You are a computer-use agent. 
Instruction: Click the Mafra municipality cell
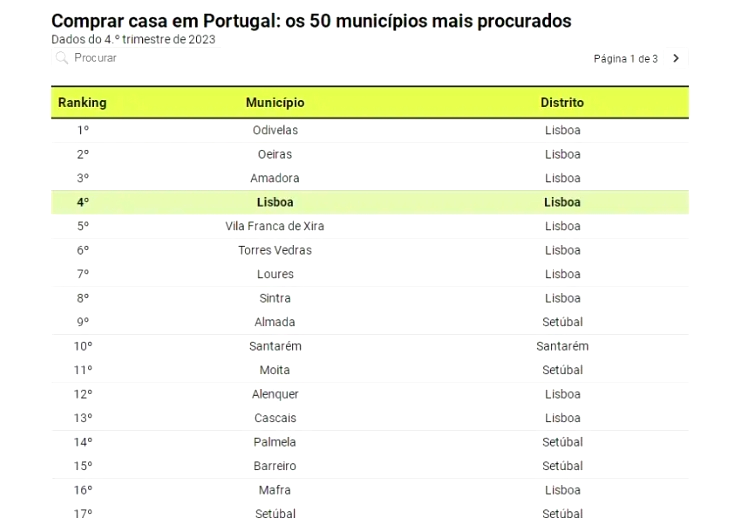coord(275,490)
